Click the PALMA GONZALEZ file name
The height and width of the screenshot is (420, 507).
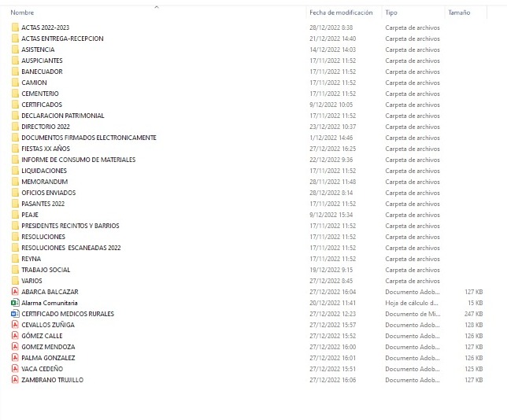(48, 358)
